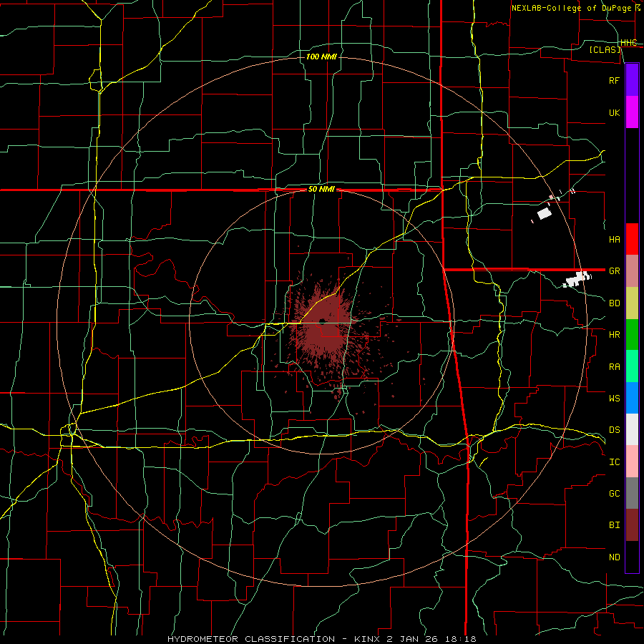Click the ND legend label
The width and height of the screenshot is (644, 644).
point(614,557)
